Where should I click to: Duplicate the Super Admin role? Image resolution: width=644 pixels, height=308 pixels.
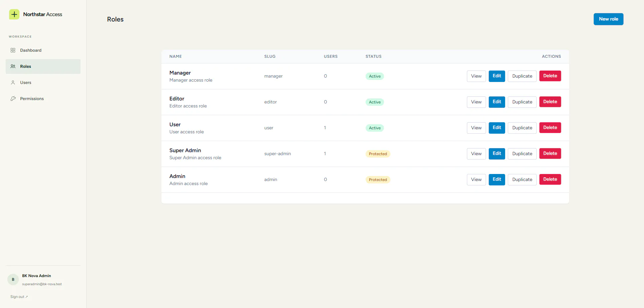pos(522,154)
